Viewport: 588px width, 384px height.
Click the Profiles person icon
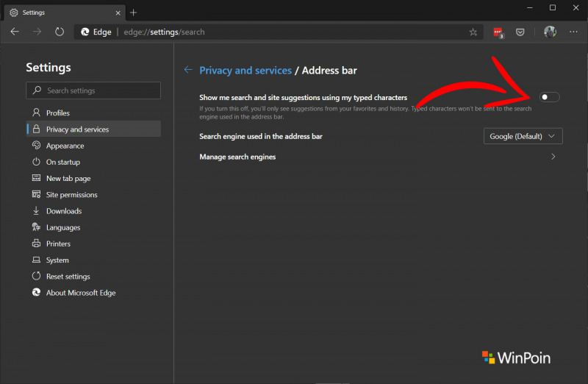tap(36, 113)
